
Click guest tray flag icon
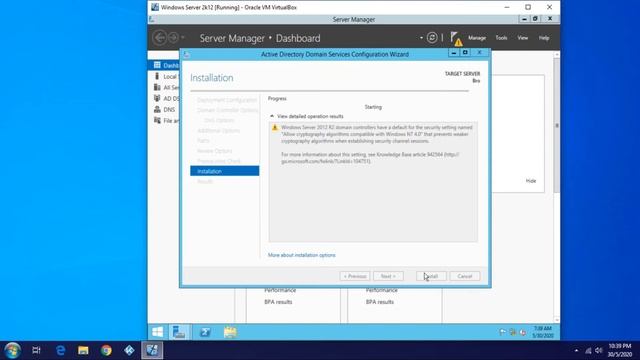[x=502, y=332]
